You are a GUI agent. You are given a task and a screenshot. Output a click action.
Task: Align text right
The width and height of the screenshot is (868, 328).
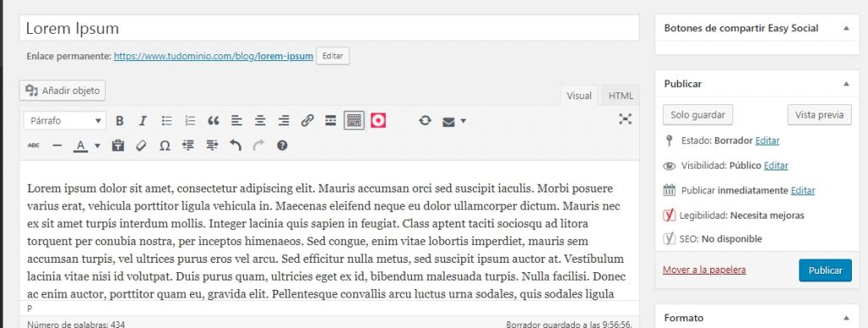point(283,120)
